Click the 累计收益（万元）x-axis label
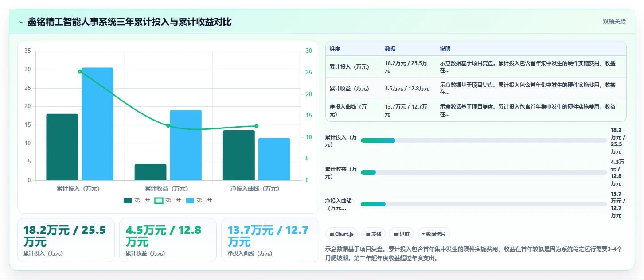Viewport: 644px width, 280px height. pos(167,188)
